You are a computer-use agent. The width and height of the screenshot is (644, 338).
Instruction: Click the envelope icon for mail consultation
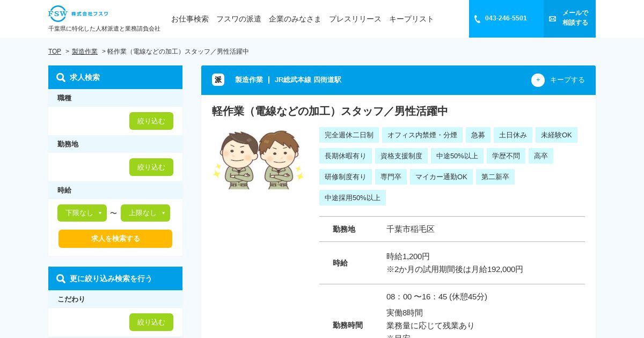552,19
